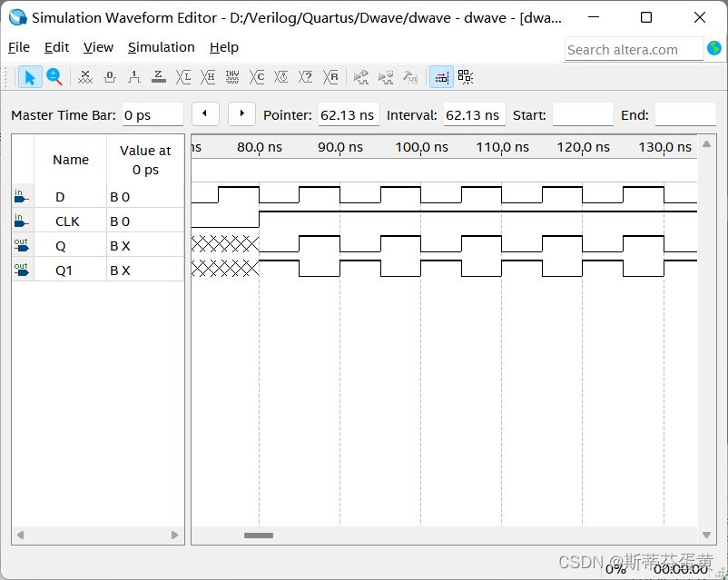Focus the Search altera.com field

(x=635, y=49)
